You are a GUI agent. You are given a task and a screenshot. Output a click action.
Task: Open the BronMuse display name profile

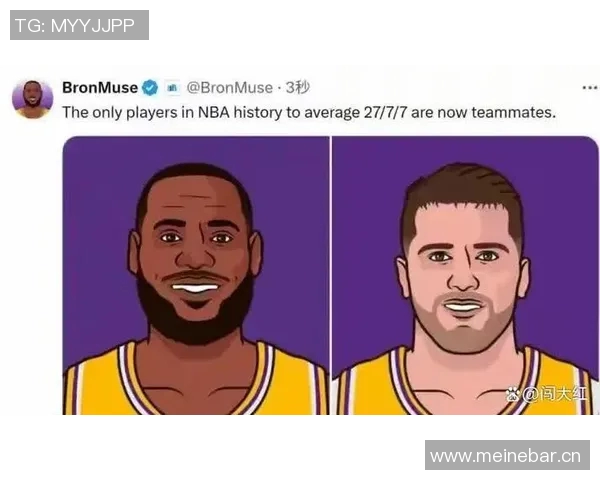[100, 88]
